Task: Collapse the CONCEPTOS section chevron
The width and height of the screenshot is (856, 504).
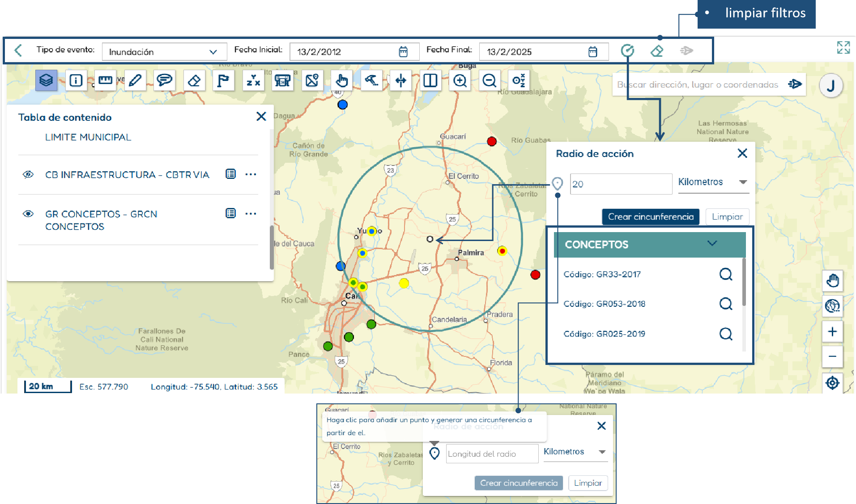Action: 712,243
